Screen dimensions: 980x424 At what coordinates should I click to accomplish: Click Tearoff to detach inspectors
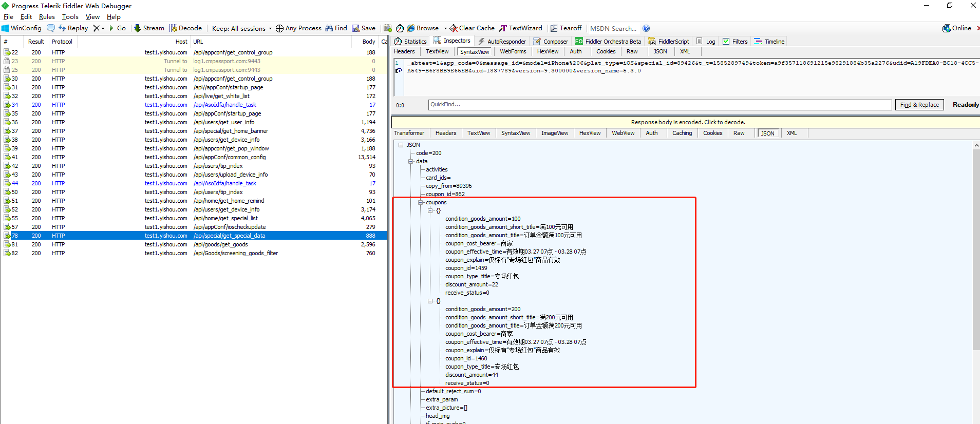coord(566,28)
